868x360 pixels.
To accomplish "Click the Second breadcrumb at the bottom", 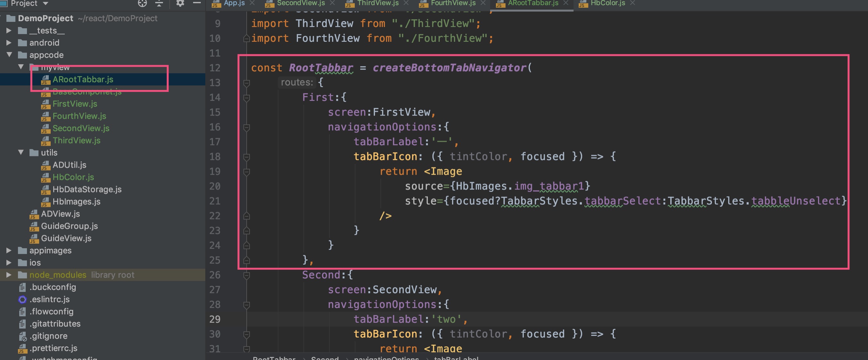I will (x=325, y=358).
